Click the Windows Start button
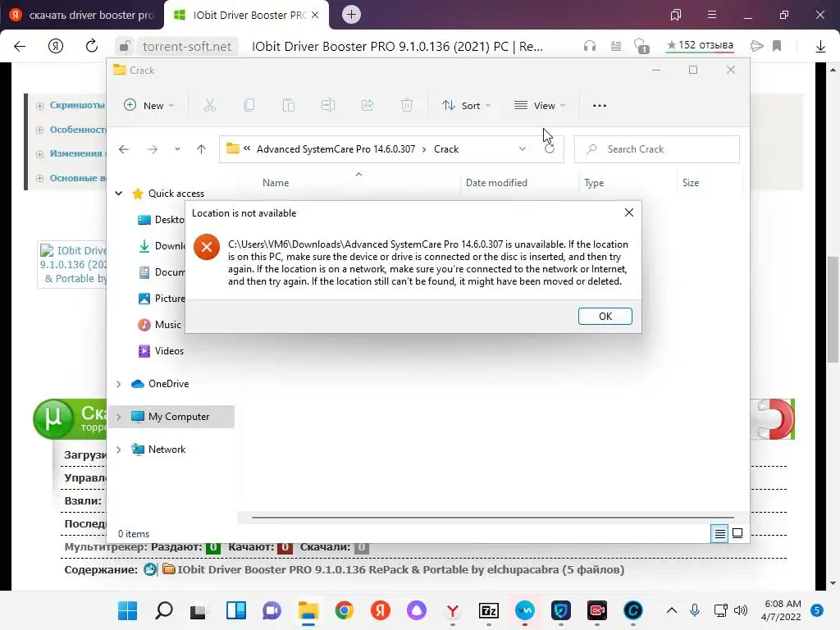840x630 pixels. pos(127,610)
